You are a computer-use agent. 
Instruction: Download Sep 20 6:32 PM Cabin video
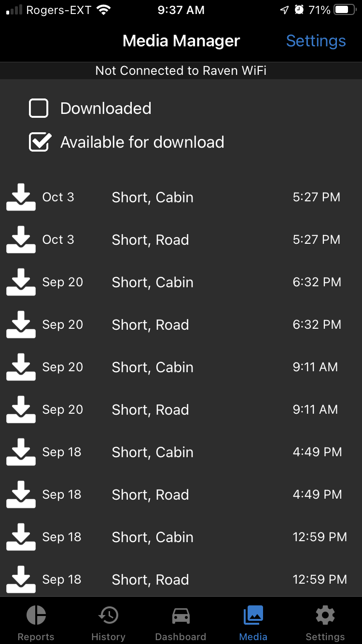[21, 282]
